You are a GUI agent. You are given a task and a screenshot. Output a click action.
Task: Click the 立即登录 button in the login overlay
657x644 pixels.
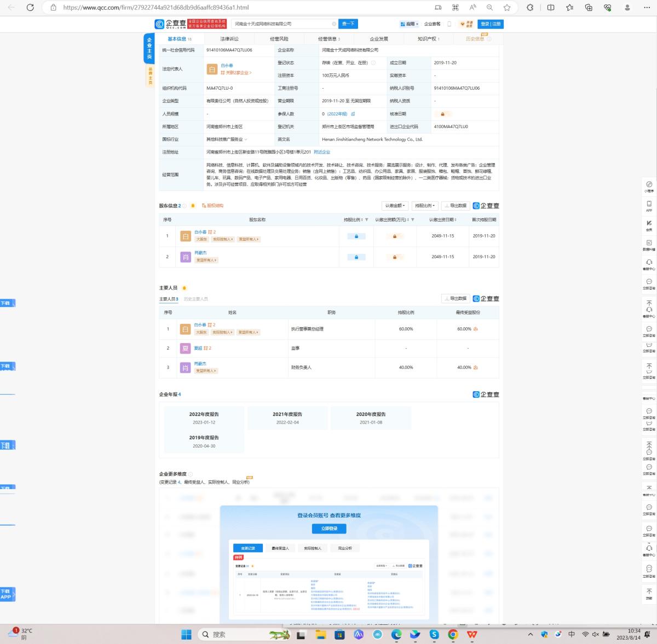click(x=329, y=529)
